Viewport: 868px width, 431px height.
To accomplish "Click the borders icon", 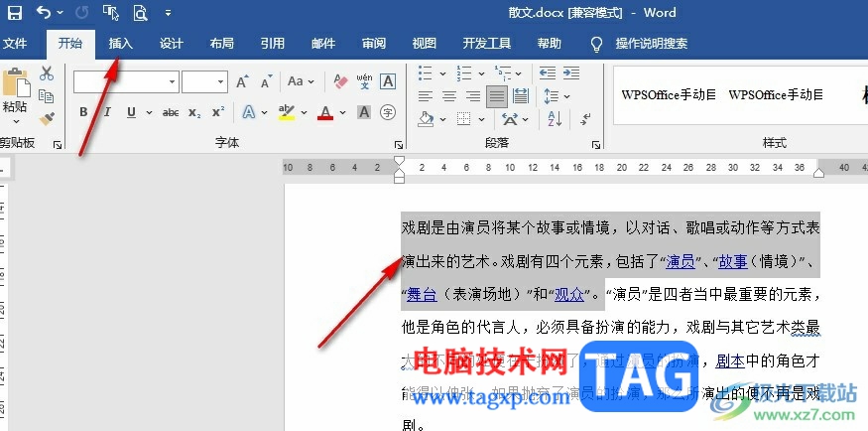I will (x=464, y=118).
